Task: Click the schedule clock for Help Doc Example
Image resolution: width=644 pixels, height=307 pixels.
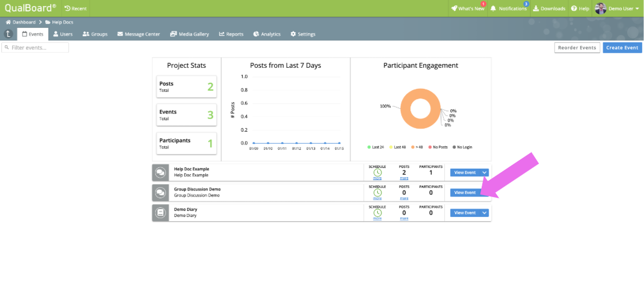Action: coord(377,172)
